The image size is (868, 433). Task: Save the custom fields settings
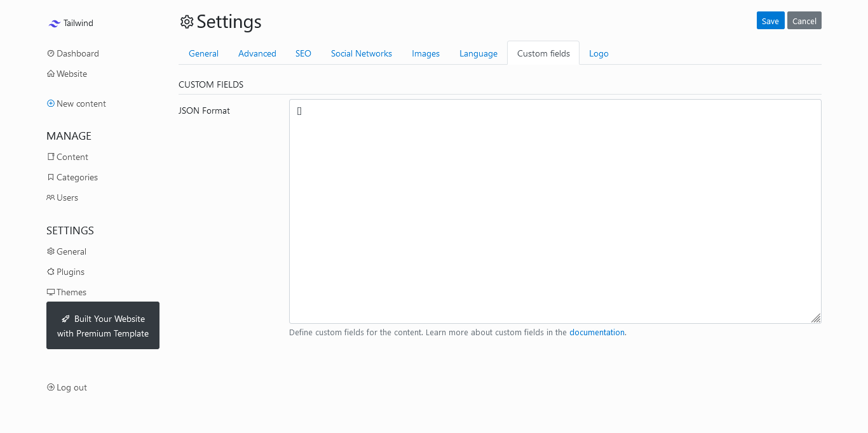tap(770, 20)
